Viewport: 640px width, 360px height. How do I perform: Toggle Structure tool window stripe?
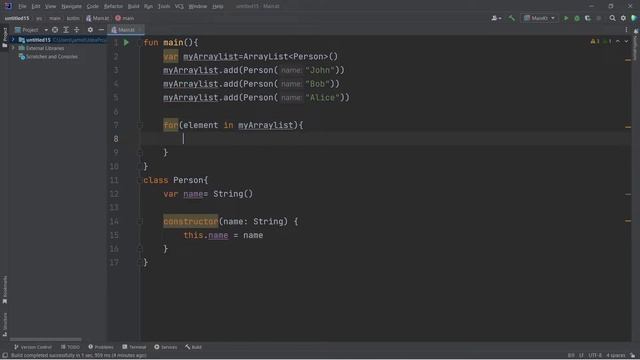tap(4, 324)
